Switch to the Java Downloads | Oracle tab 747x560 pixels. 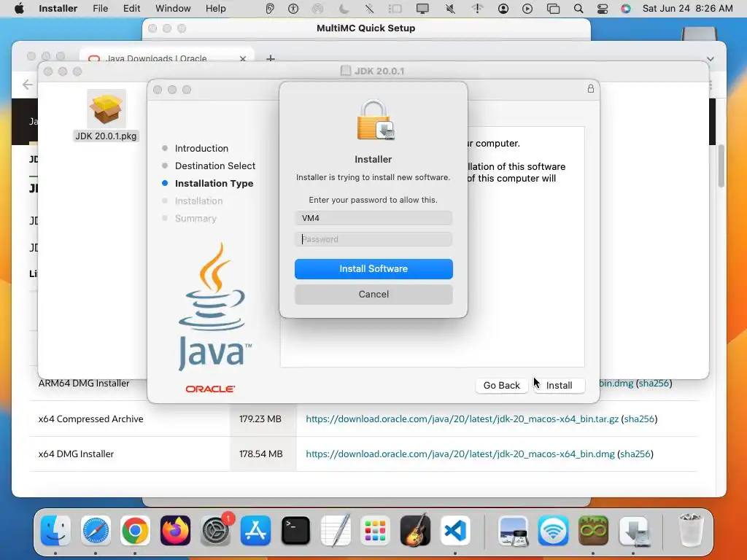coord(167,56)
